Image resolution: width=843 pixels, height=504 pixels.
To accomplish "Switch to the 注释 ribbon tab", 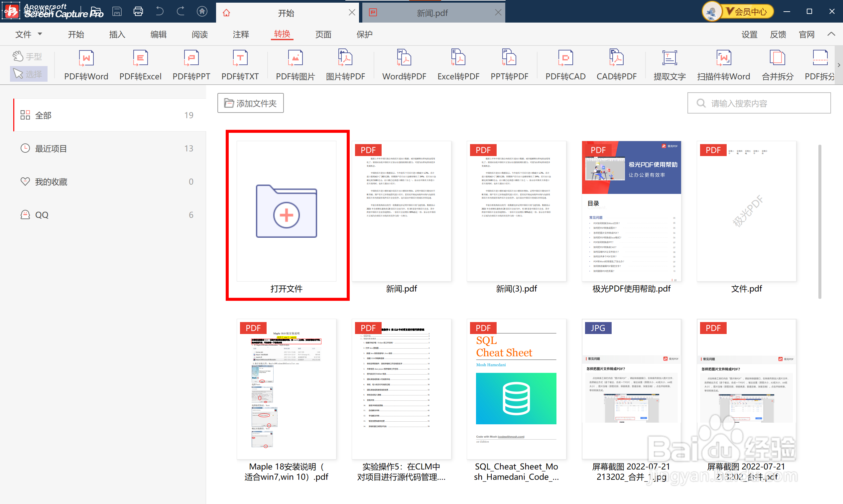I will [241, 34].
